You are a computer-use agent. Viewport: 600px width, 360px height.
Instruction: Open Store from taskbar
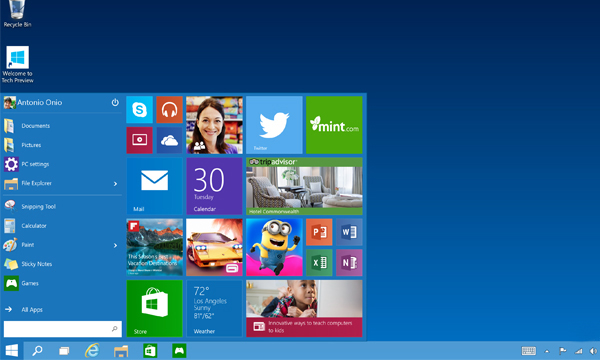coord(150,350)
